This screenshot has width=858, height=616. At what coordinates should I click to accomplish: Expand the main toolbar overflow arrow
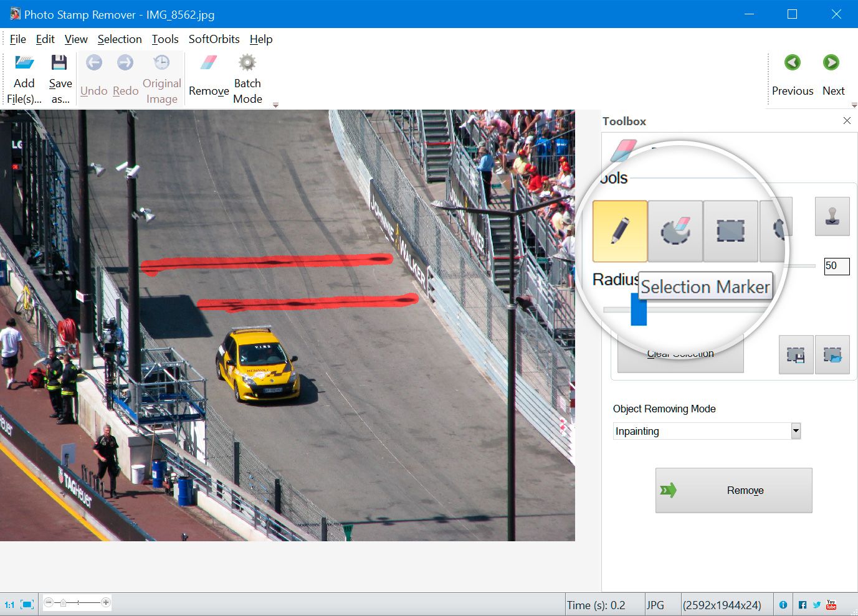click(x=275, y=105)
